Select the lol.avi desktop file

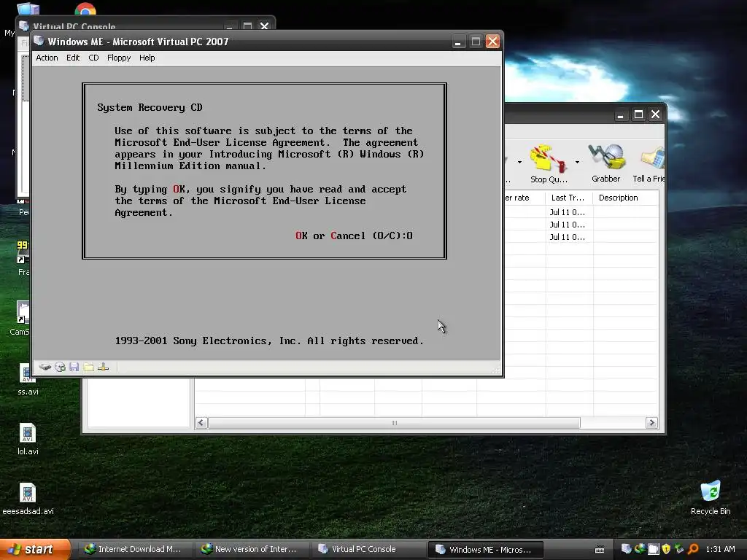click(28, 439)
